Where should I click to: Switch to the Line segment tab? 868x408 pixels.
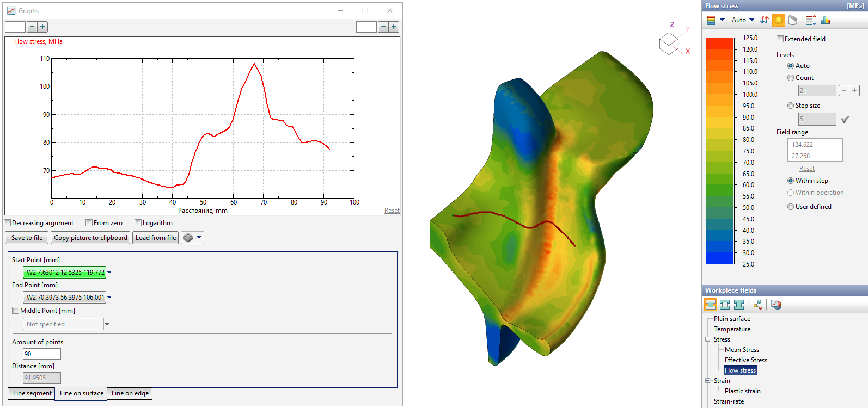32,393
